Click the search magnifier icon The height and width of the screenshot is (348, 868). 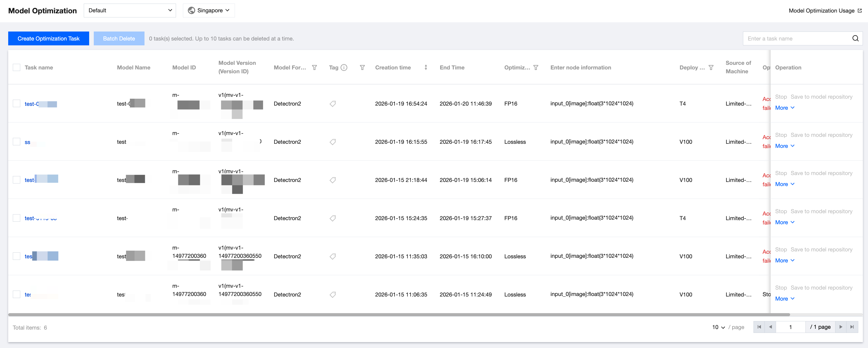point(855,38)
